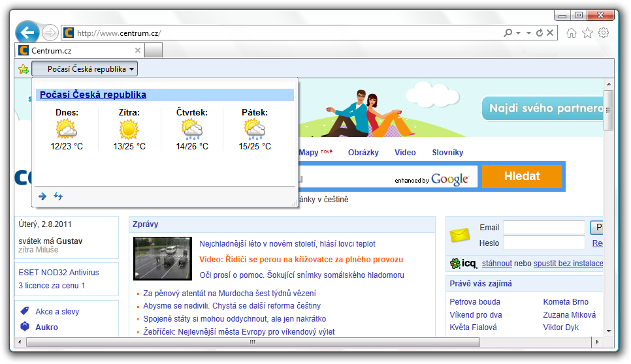Open the article Nejchladnější léto v novém století
This screenshot has width=631, height=364.
[287, 244]
